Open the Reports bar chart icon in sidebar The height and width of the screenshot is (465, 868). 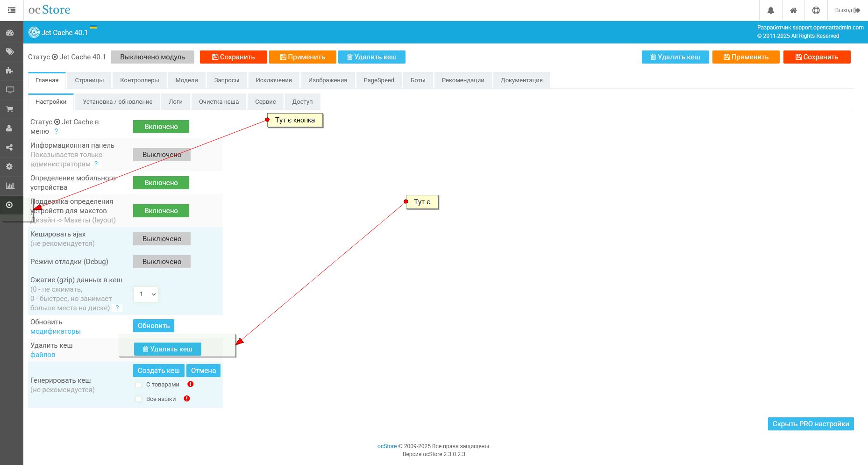[x=10, y=186]
